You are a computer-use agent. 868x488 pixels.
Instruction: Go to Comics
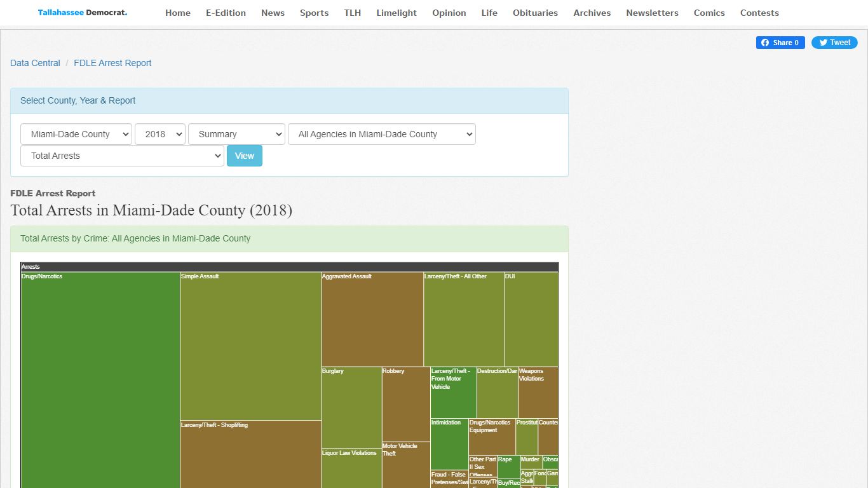click(709, 13)
